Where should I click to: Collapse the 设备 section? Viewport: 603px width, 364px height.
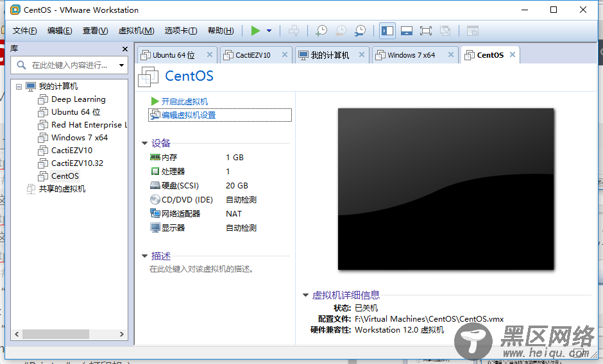coord(144,143)
